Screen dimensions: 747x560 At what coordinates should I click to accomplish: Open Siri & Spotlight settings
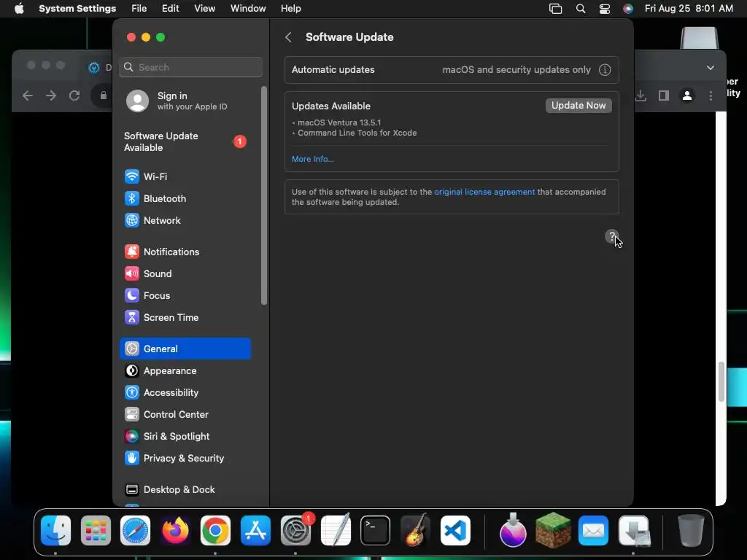pyautogui.click(x=185, y=437)
